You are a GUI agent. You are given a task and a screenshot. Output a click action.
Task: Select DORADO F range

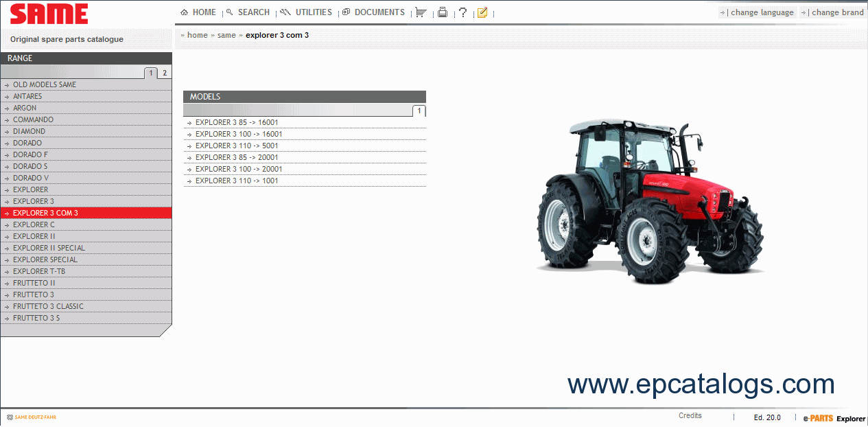[86, 154]
